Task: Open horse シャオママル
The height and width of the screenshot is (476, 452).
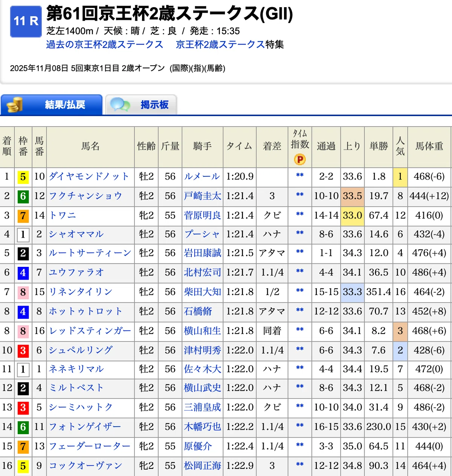Action: click(x=76, y=234)
